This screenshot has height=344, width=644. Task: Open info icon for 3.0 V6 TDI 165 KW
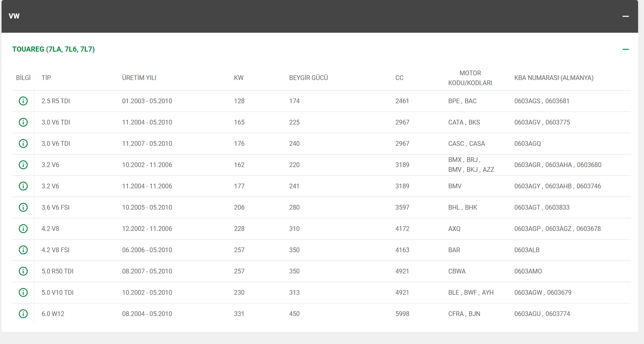pos(23,122)
